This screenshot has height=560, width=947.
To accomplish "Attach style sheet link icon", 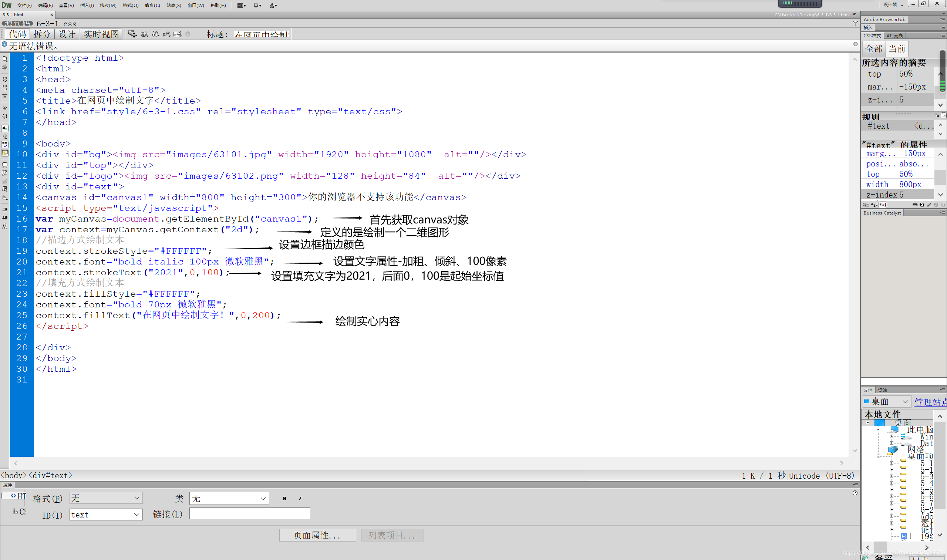I will pos(915,205).
